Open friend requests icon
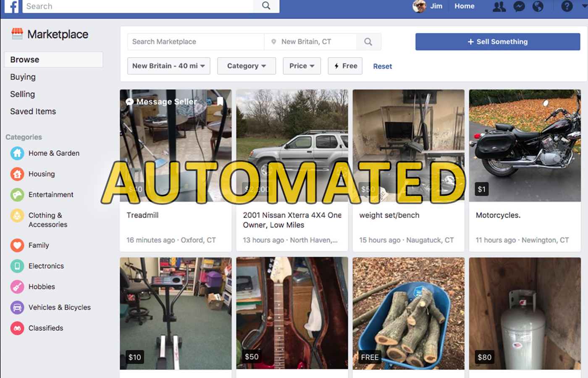 coord(499,6)
